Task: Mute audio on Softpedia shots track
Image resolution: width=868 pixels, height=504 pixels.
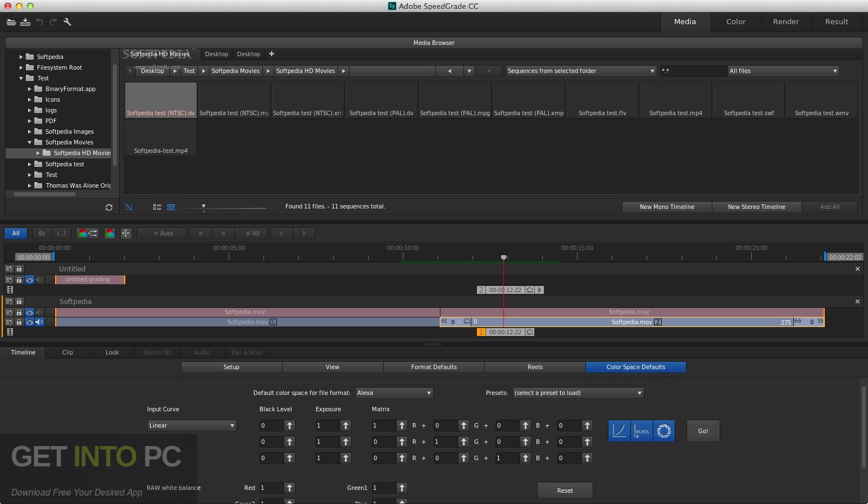Action: [39, 322]
